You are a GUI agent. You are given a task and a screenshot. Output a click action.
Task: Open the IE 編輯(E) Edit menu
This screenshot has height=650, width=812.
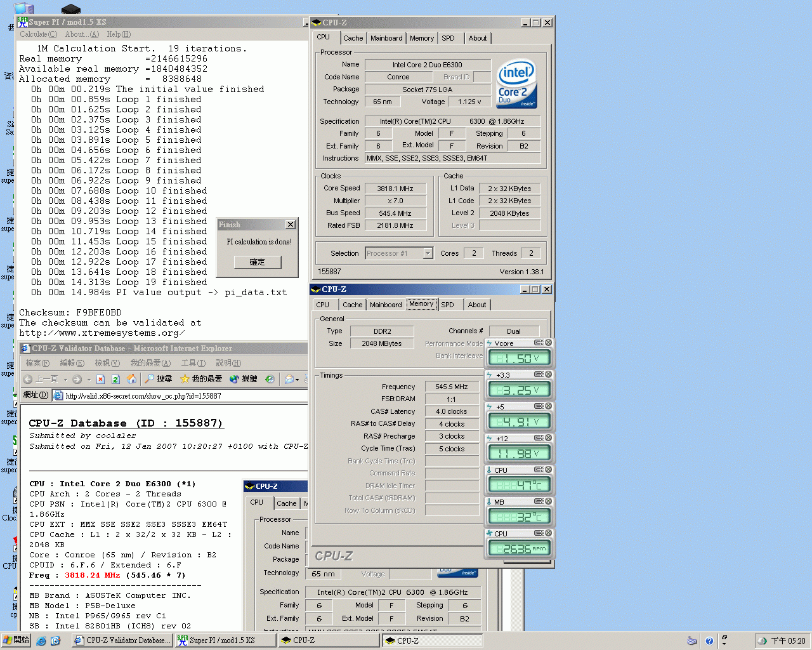coord(72,363)
